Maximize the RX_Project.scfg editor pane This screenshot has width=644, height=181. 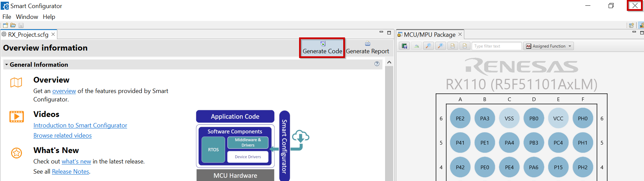point(389,33)
